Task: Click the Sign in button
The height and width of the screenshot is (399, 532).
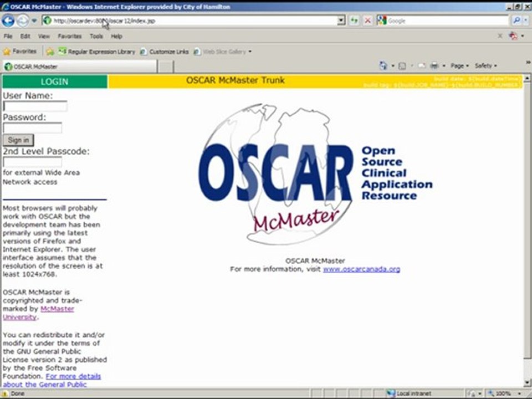Action: (x=18, y=140)
